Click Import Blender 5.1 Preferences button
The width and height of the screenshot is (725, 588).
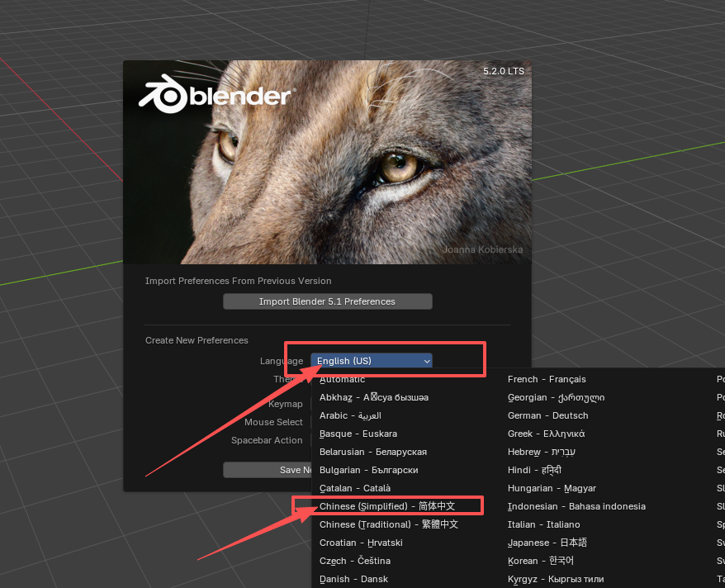[x=327, y=301]
